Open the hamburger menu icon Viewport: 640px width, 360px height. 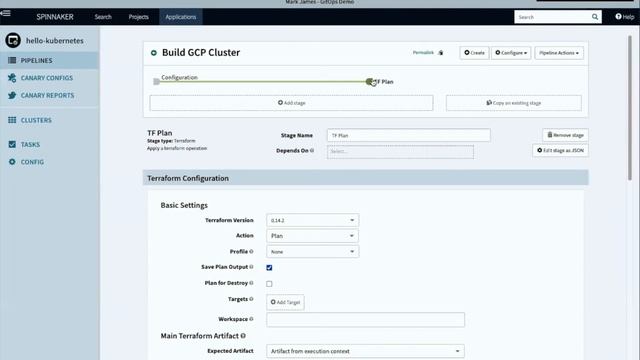[5, 13]
